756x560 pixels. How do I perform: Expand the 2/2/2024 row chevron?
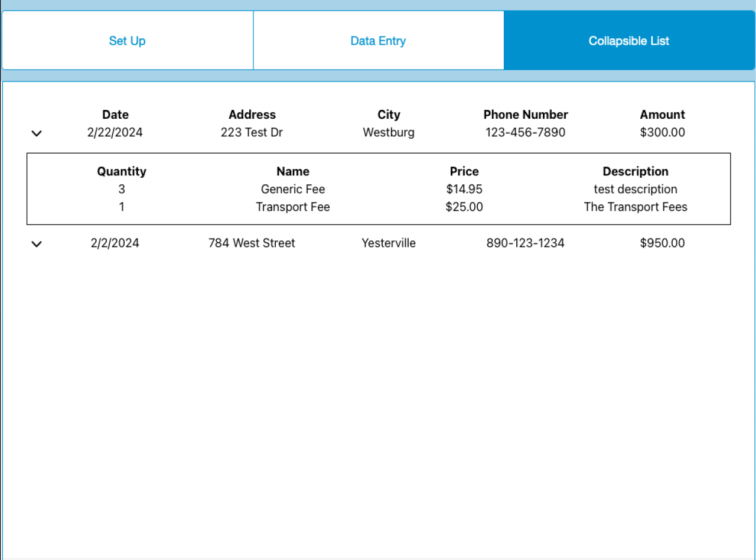point(37,244)
